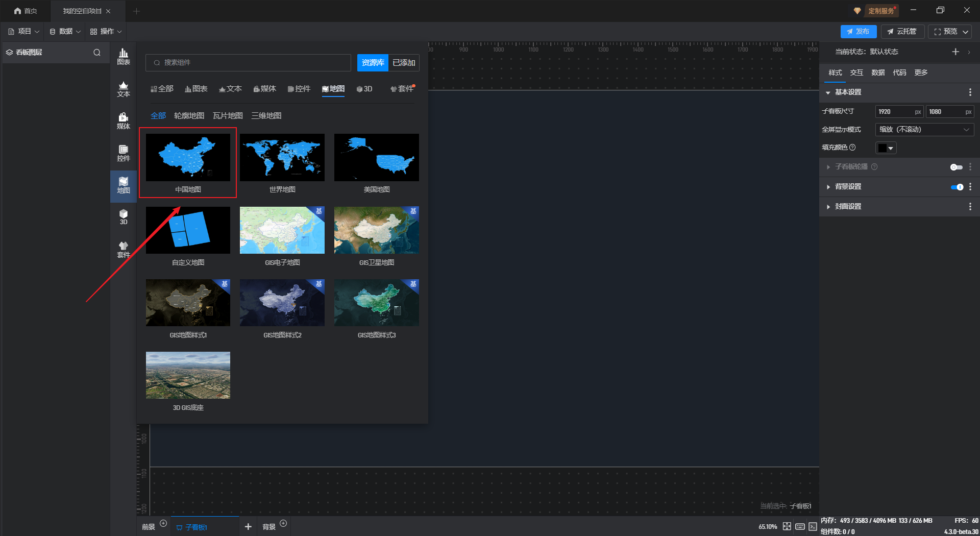
Task: Click the 云托管 button
Action: [x=902, y=32]
